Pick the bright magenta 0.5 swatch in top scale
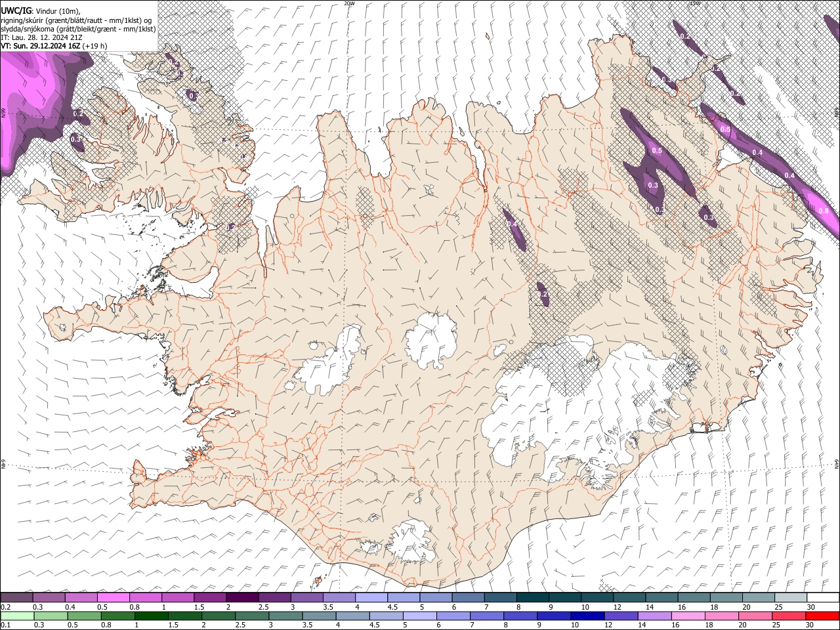This screenshot has width=840, height=630. 113,597
